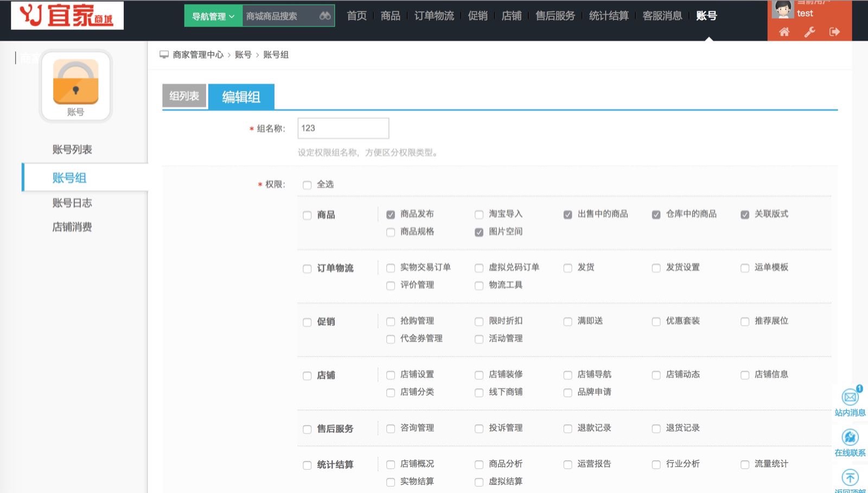
Task: Tick the 发货设置 checkbox
Action: tap(656, 268)
